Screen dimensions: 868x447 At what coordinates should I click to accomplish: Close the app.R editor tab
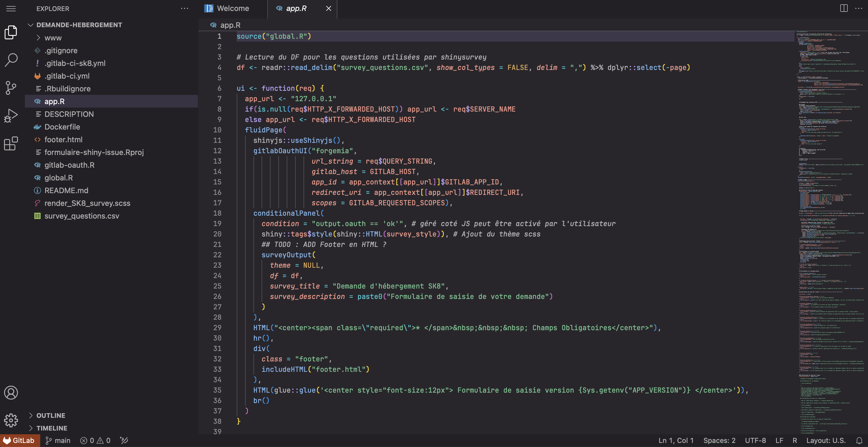coord(328,8)
